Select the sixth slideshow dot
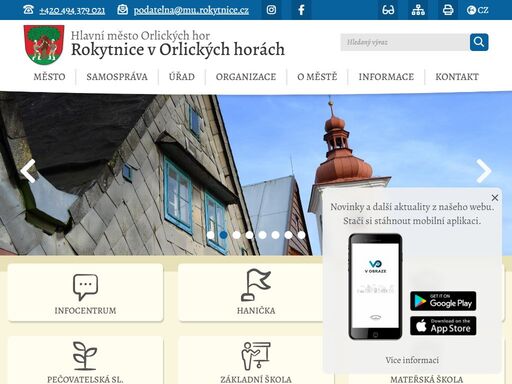Screen dimensions: 512x384 pos(276,235)
